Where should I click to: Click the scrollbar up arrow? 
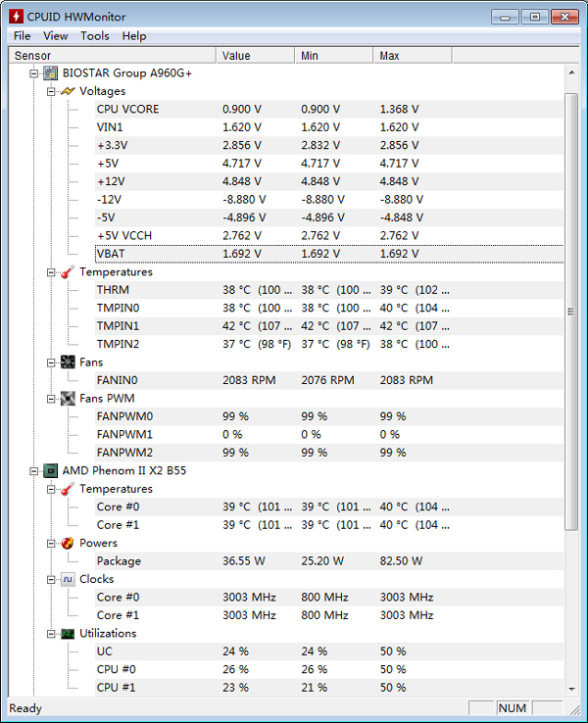point(571,72)
